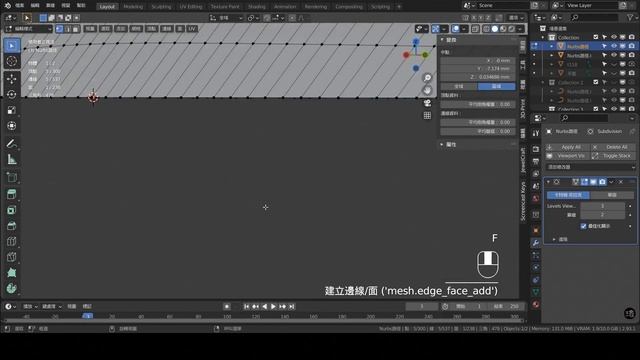
Task: Open the Render properties tab icon
Action: (536, 149)
